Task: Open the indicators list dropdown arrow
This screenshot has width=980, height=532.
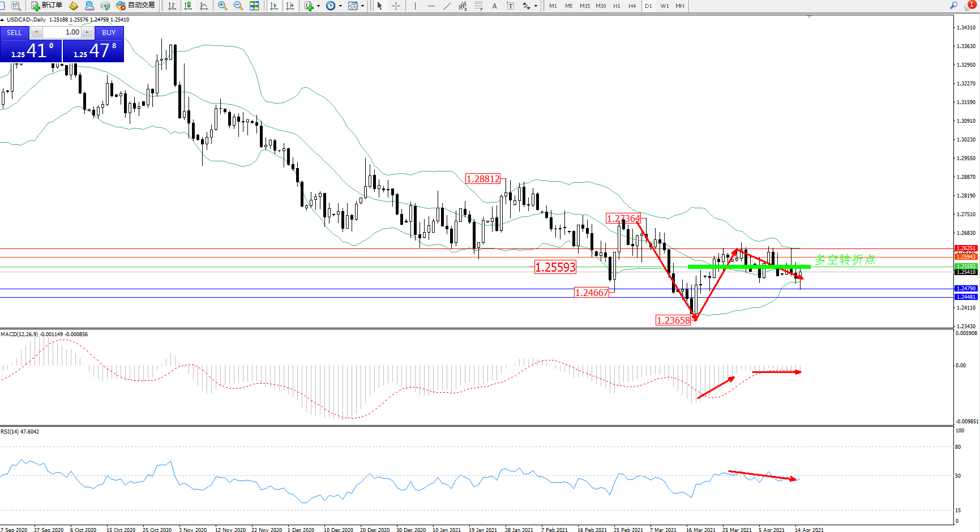Action: [318, 6]
